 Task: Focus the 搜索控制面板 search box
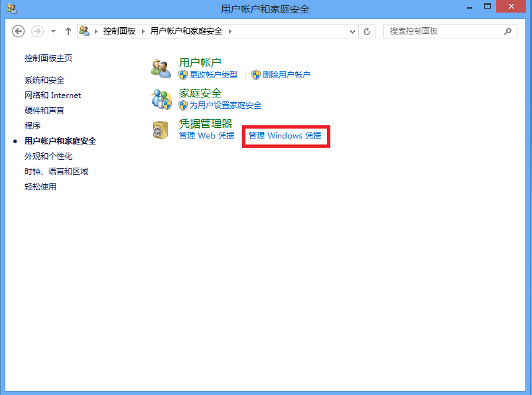(x=450, y=31)
